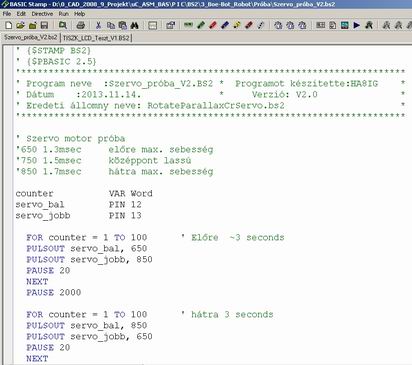The image size is (412, 365).
Task: Click the Find binoculars icon
Action: tap(135, 25)
